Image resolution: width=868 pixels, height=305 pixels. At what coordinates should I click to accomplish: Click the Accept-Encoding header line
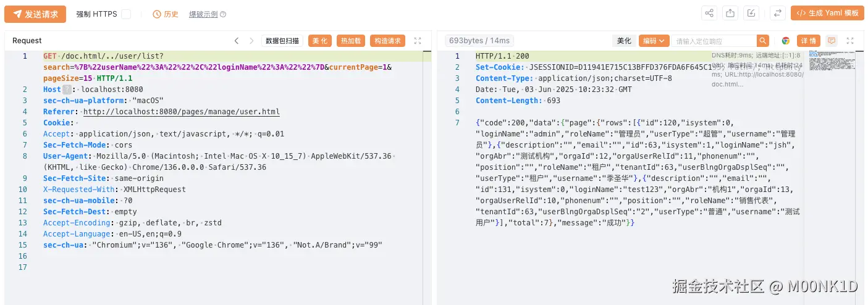132,223
